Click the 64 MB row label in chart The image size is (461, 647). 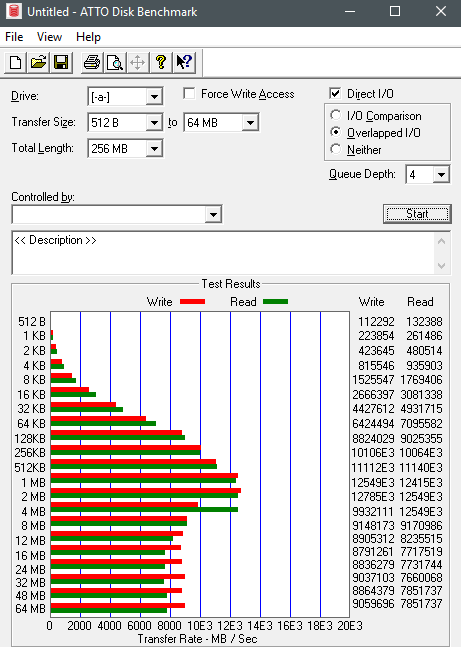click(30, 609)
